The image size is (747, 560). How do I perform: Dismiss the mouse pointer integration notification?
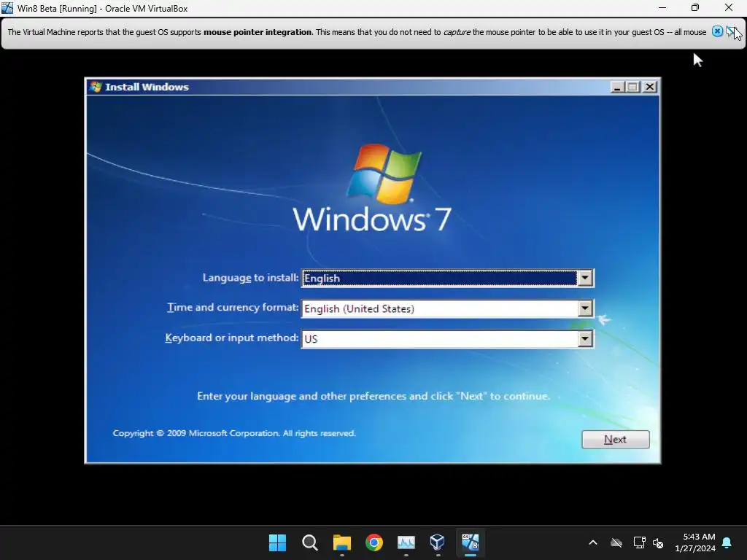[x=717, y=31]
